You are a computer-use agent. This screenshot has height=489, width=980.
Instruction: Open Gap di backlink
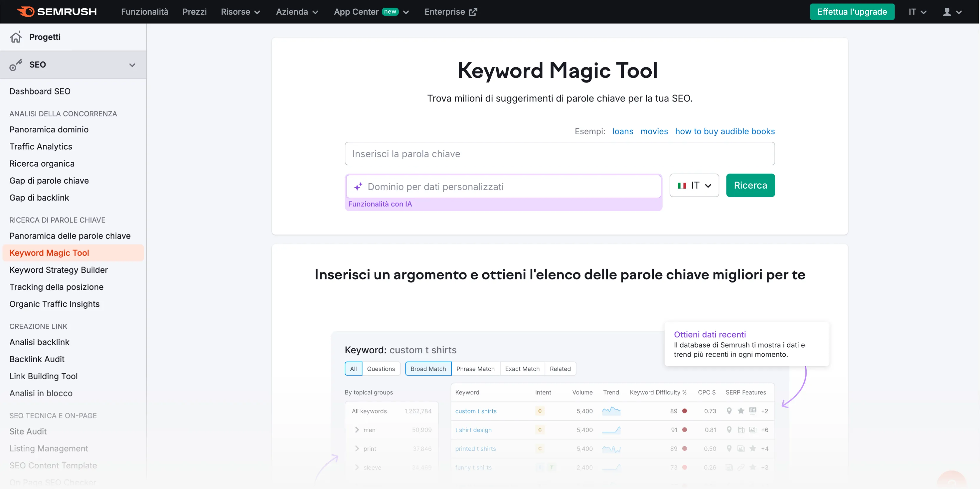(x=39, y=198)
